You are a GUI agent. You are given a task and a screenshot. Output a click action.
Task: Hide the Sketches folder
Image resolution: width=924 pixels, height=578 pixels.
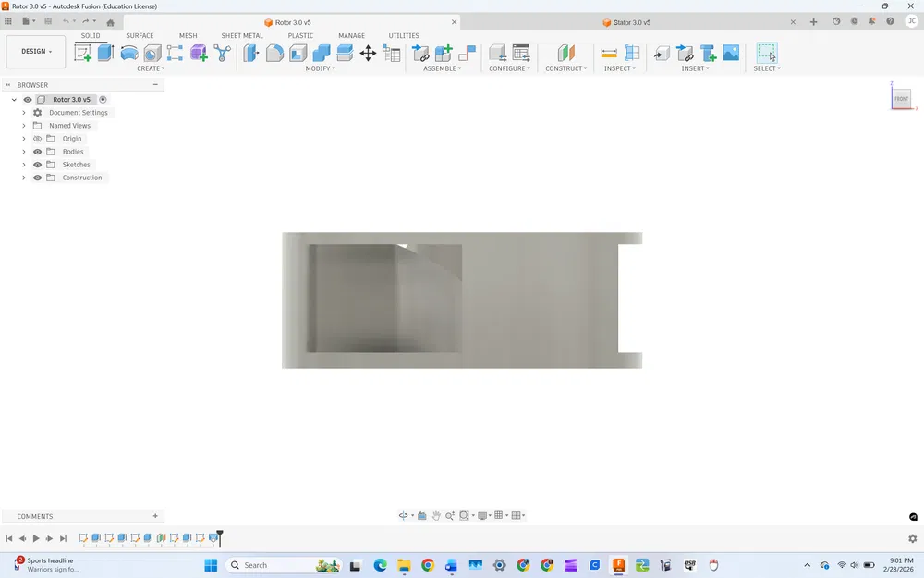tap(37, 165)
